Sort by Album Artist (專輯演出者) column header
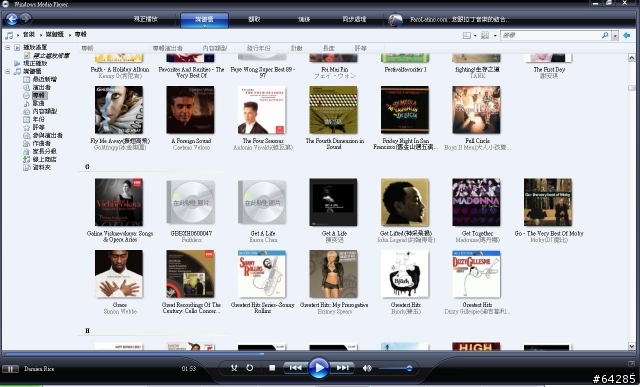This screenshot has height=387, width=640. [168, 49]
